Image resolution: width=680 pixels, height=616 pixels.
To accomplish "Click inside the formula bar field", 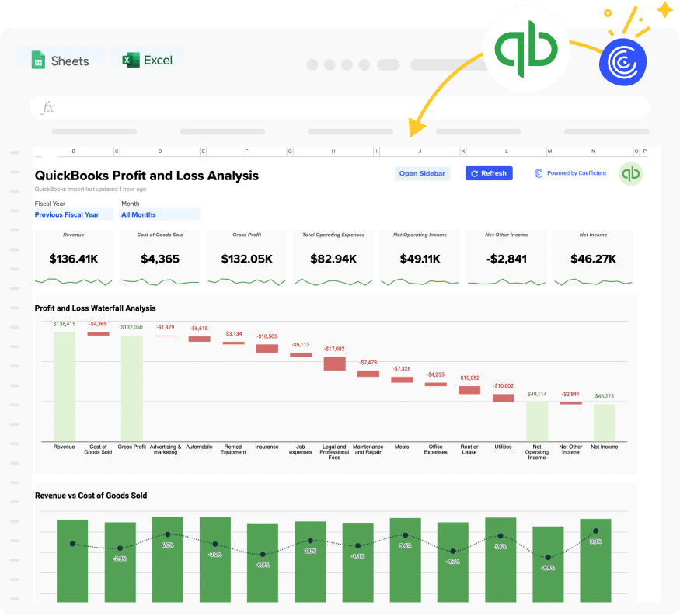I will [x=340, y=107].
